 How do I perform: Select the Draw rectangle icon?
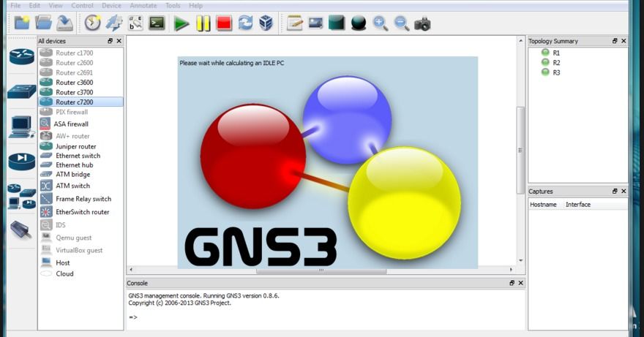coord(337,23)
